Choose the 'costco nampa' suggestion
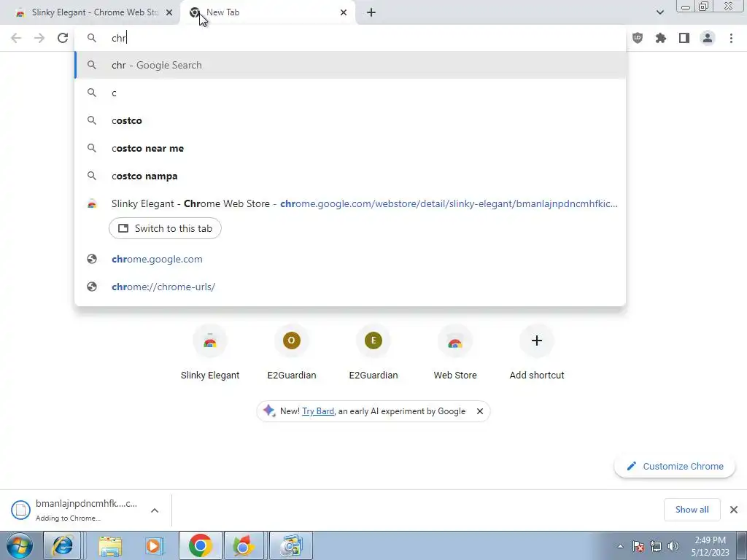 tap(350, 176)
